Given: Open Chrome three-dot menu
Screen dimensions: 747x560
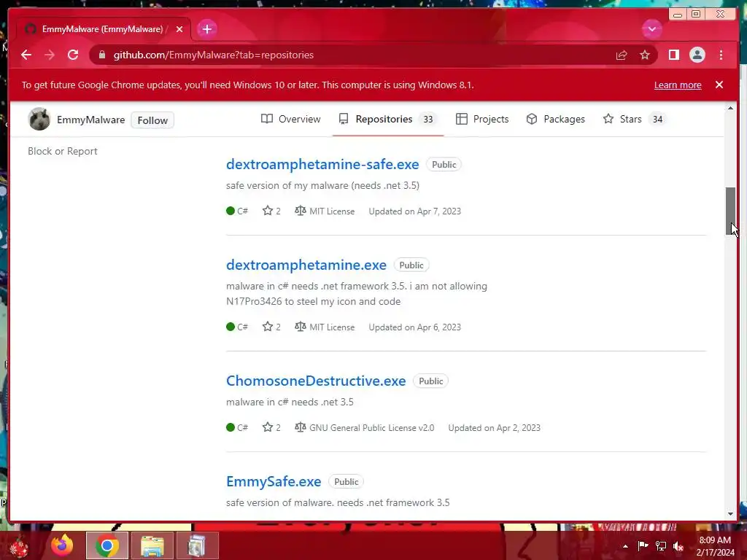Looking at the screenshot, I should point(721,55).
